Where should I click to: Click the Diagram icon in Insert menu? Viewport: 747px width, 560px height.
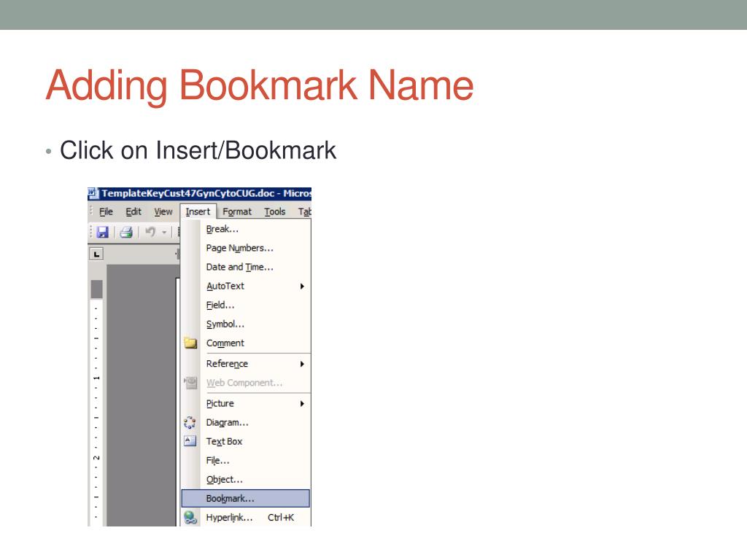click(190, 422)
